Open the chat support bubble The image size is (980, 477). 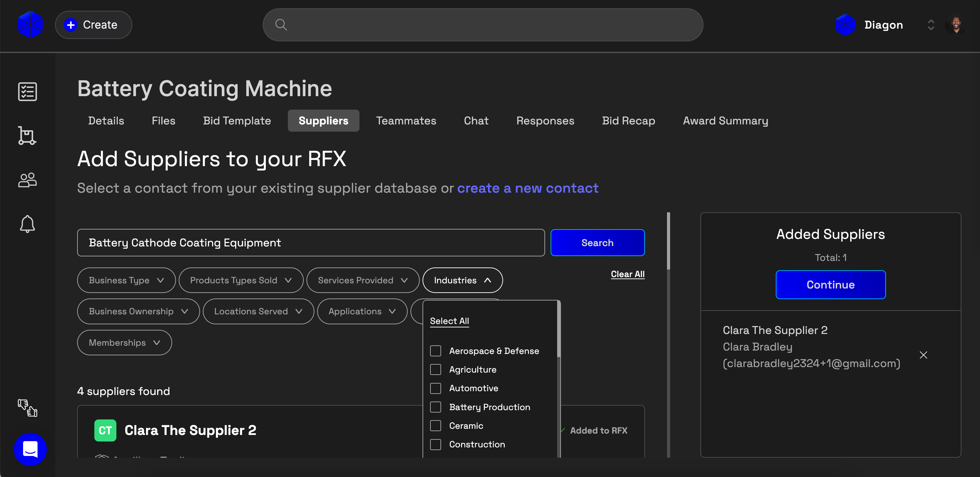tap(30, 449)
